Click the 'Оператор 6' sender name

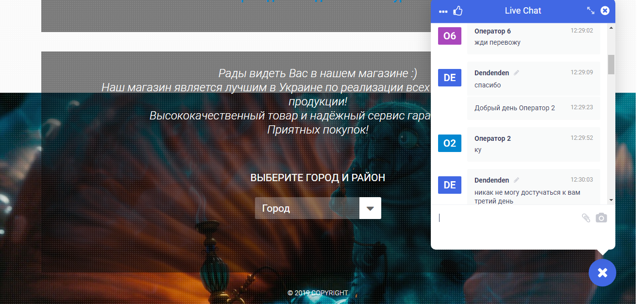492,31
